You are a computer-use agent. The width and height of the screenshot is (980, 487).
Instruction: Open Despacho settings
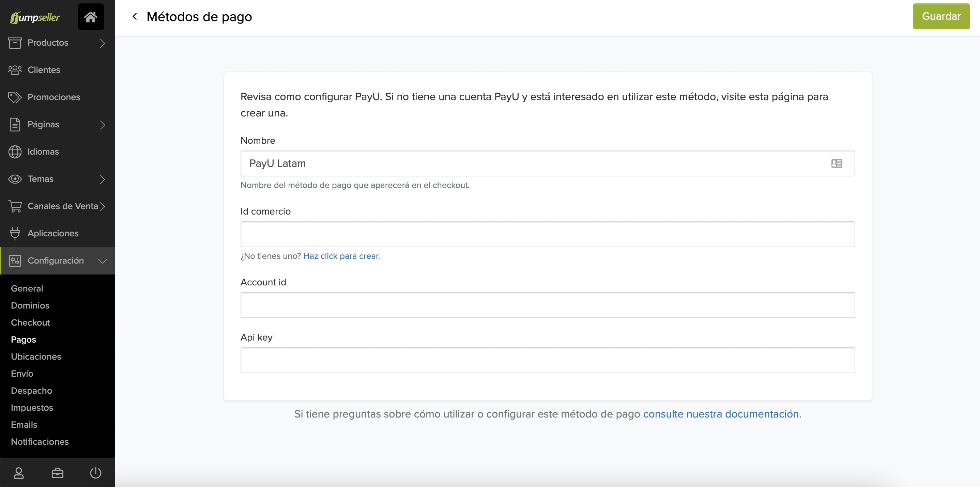click(x=32, y=391)
